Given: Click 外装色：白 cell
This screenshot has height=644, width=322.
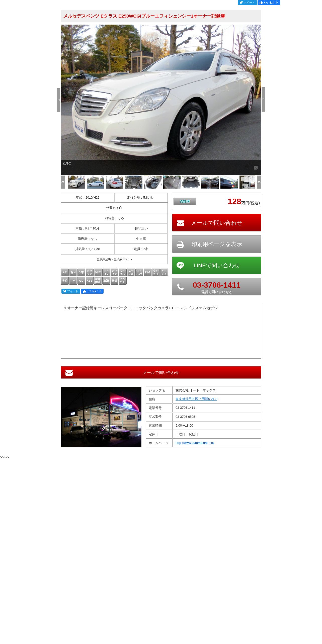Looking at the screenshot, I should (114, 208).
